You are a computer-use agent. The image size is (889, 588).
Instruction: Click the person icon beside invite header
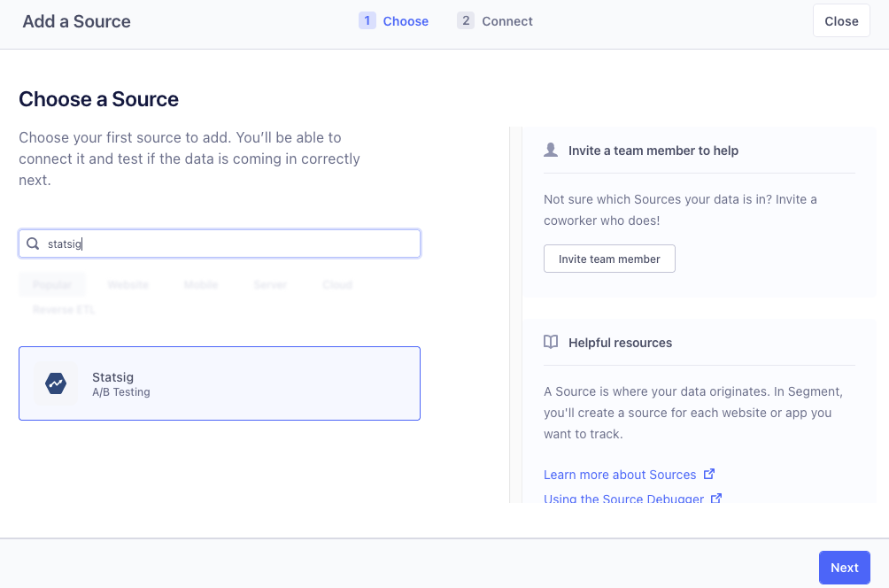tap(551, 150)
